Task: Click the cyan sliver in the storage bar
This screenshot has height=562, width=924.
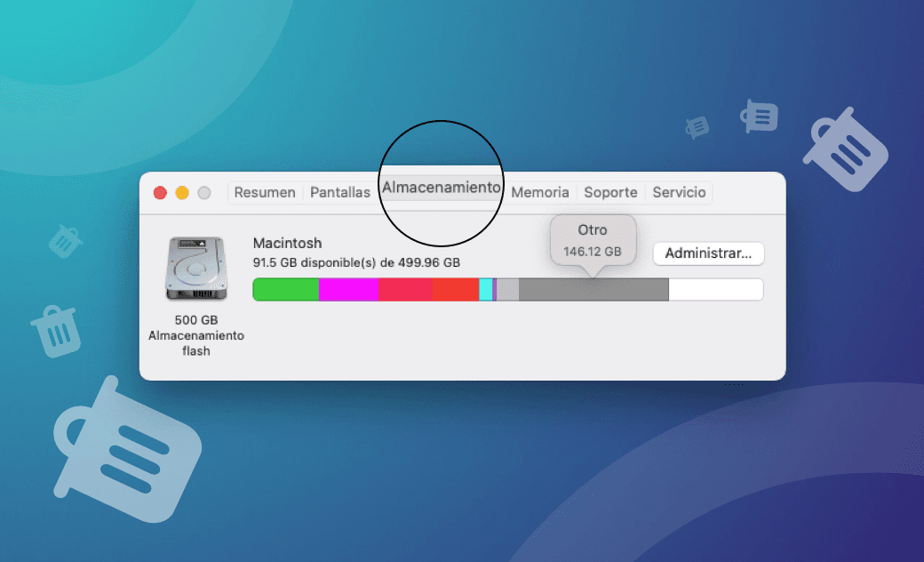Action: click(486, 289)
